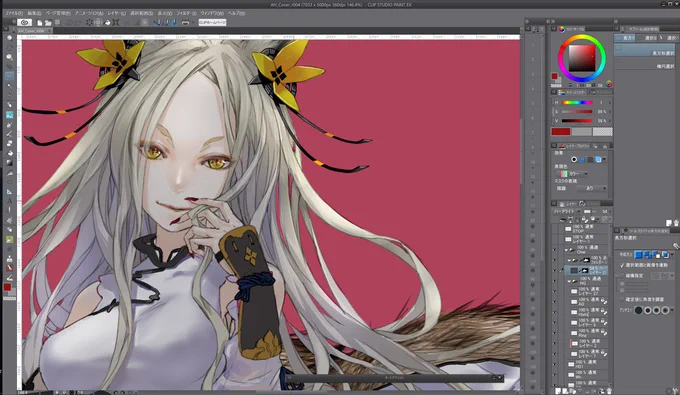Click the transparent checkered color bar
Image resolution: width=680 pixels, height=395 pixels.
[x=602, y=131]
